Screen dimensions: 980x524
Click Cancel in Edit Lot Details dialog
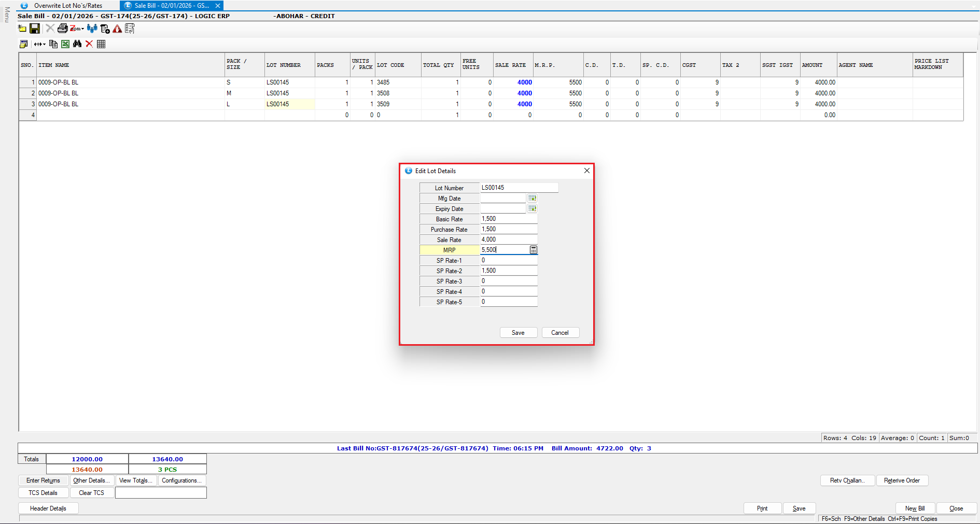pos(560,333)
